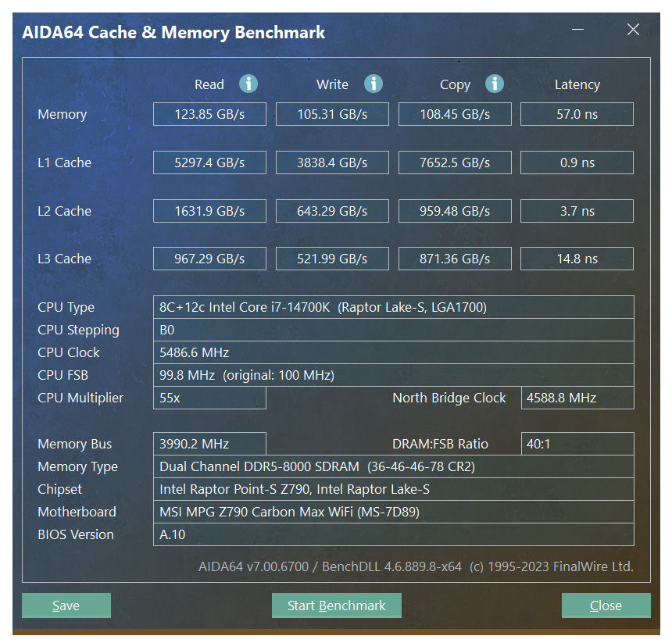Start the benchmark
This screenshot has height=643, width=672.
(337, 605)
